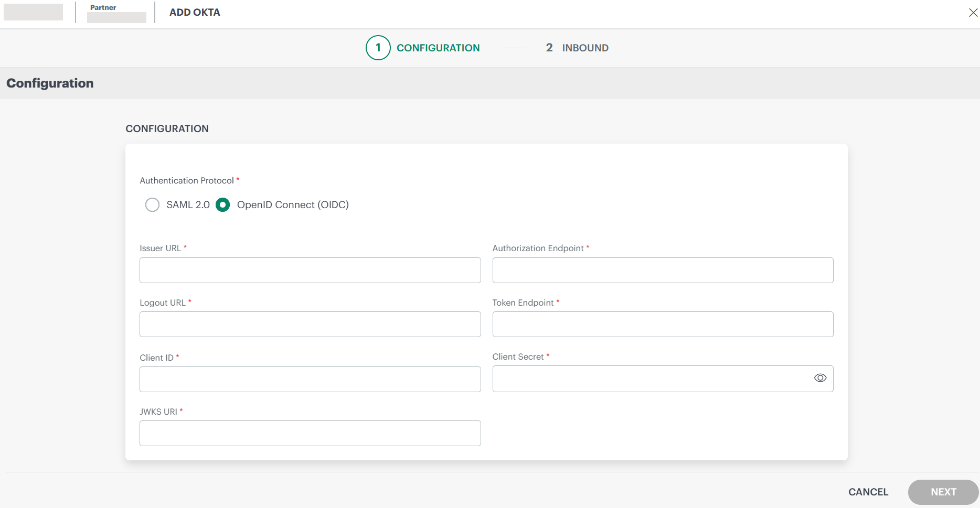
Task: Click inside the Logout URL field
Action: 310,324
